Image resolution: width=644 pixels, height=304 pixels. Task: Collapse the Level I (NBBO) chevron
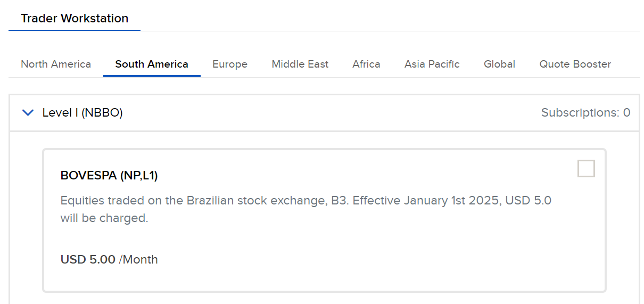28,113
